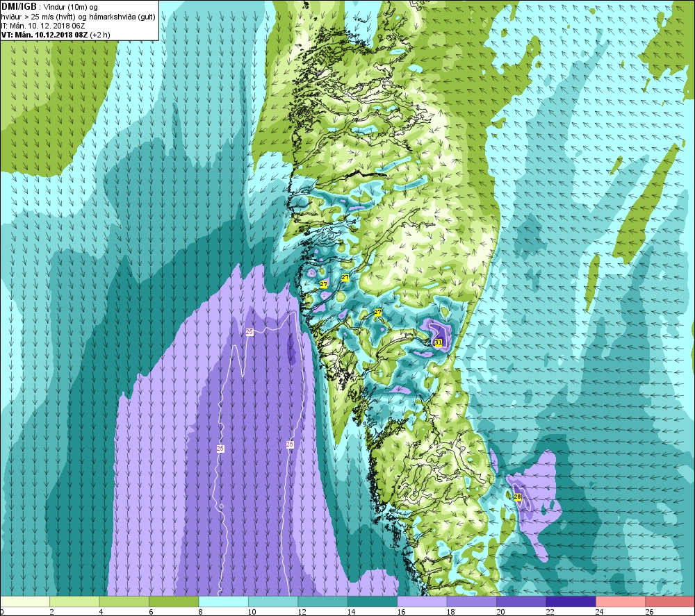Click the legend scale number 10

(x=252, y=612)
